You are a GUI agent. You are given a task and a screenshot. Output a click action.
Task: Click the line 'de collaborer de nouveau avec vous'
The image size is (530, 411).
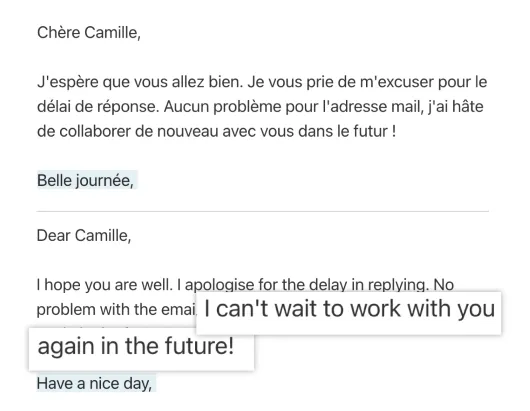pos(216,131)
